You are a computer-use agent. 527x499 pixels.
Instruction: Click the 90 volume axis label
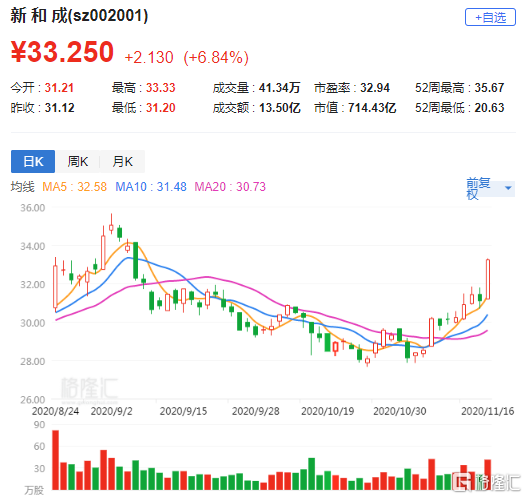[39, 425]
